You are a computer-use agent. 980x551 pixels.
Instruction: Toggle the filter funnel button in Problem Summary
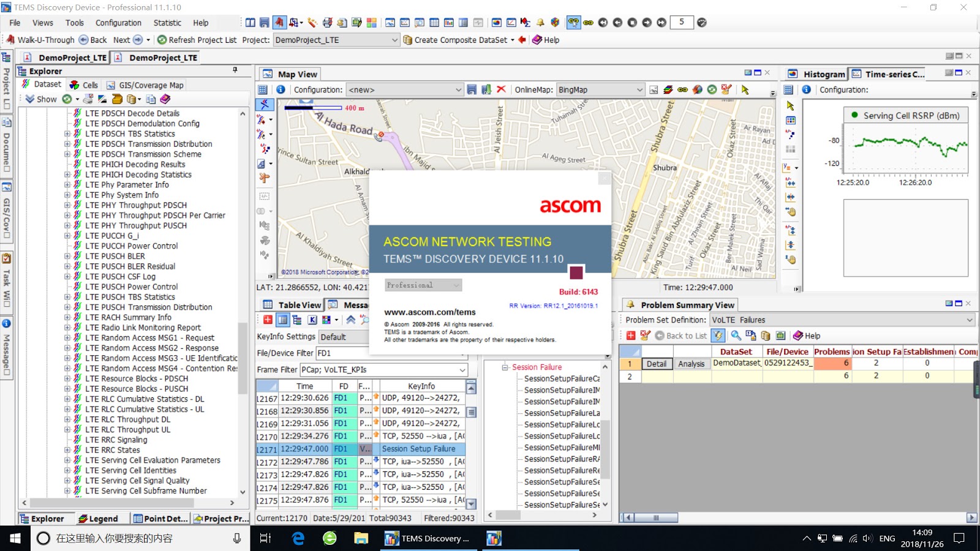(718, 335)
